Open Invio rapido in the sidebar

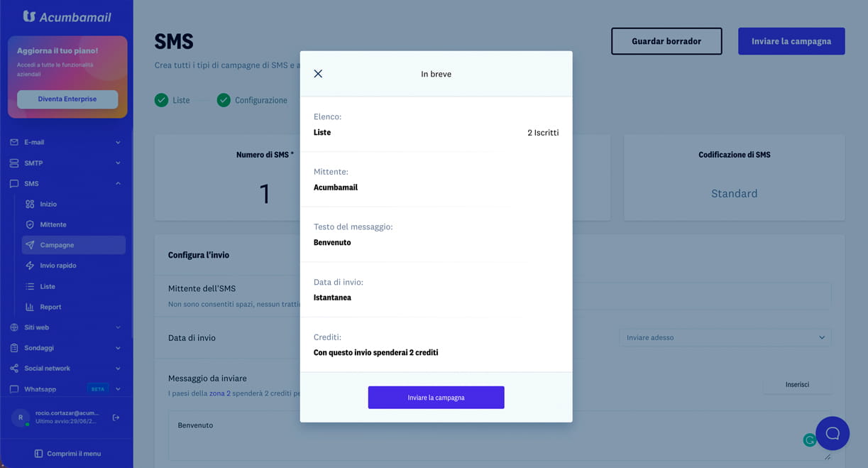(58, 266)
